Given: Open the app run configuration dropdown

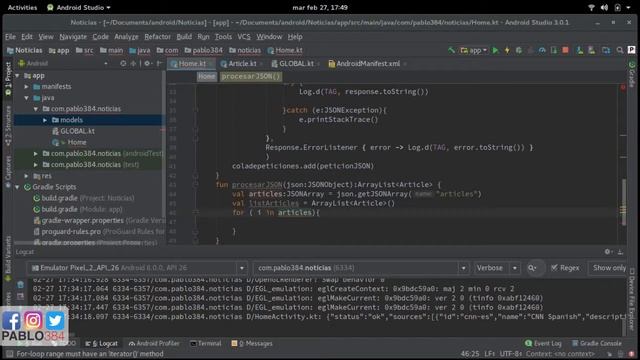Looking at the screenshot, I should tap(473, 50).
